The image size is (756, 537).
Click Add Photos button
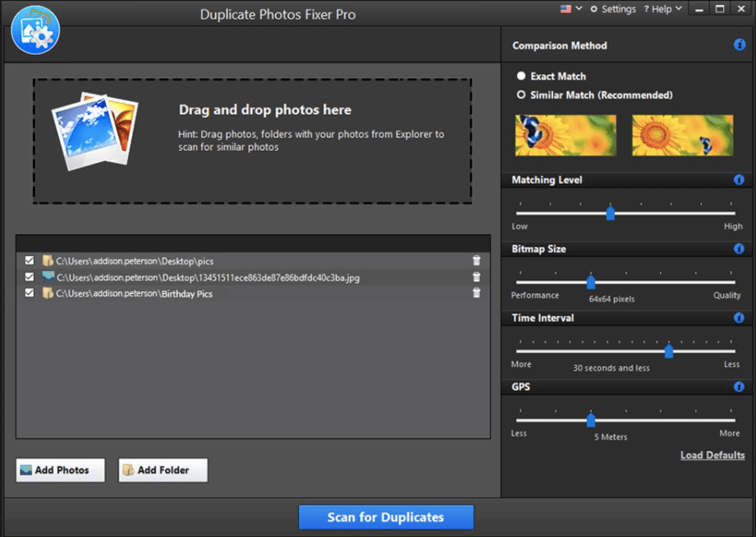click(x=60, y=470)
